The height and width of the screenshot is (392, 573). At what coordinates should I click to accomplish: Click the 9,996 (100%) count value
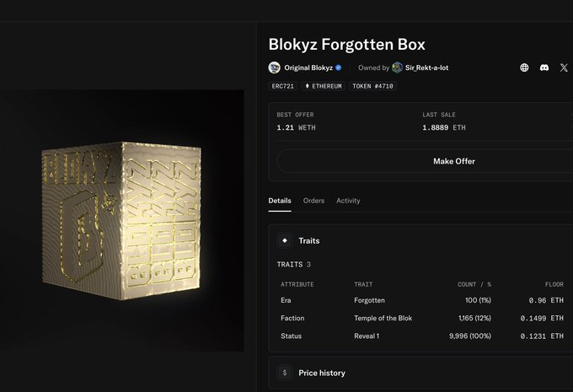click(470, 336)
